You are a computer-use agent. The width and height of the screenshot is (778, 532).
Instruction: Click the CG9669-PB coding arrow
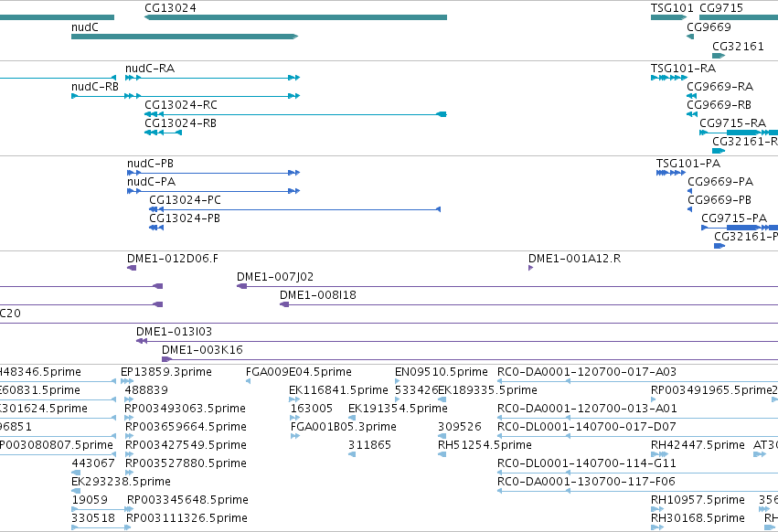tap(689, 209)
